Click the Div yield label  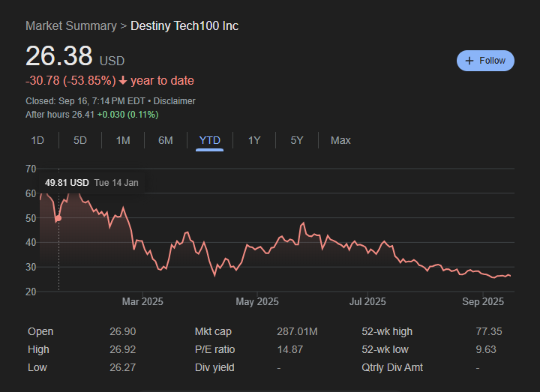[x=214, y=367]
